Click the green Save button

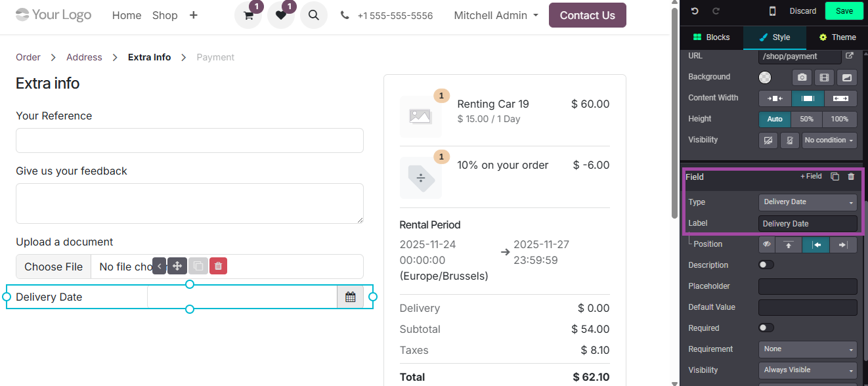pyautogui.click(x=844, y=11)
